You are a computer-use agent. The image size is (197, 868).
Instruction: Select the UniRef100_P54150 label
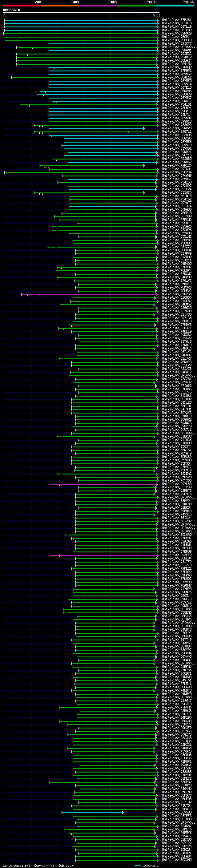coord(177,64)
